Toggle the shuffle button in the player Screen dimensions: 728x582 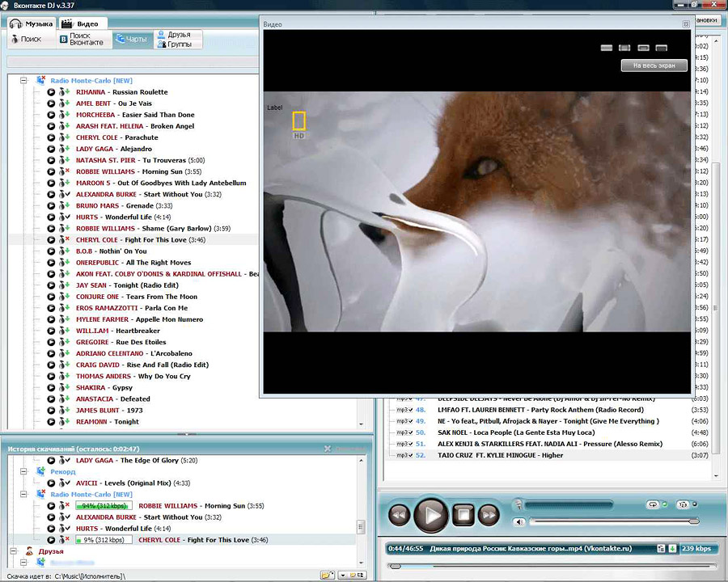click(x=684, y=504)
